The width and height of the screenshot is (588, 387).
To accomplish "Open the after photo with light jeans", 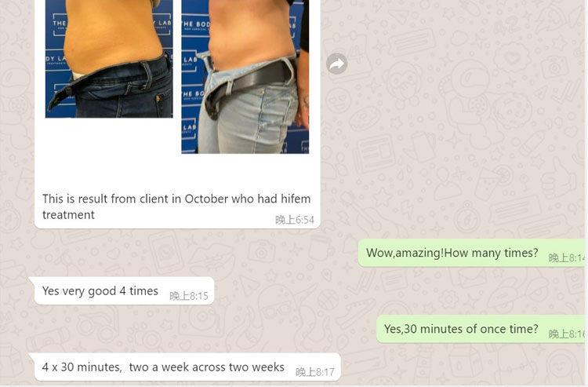I will pos(245,77).
